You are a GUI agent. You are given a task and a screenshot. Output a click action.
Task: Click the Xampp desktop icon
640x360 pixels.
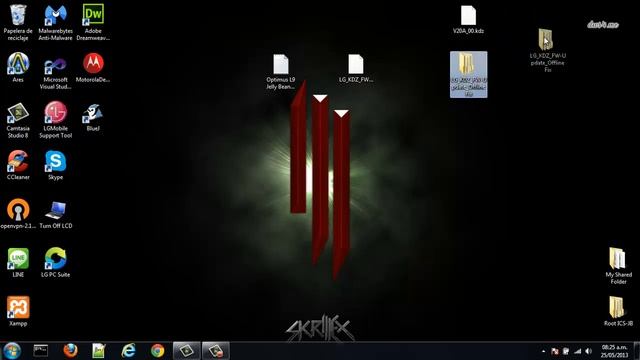click(18, 311)
